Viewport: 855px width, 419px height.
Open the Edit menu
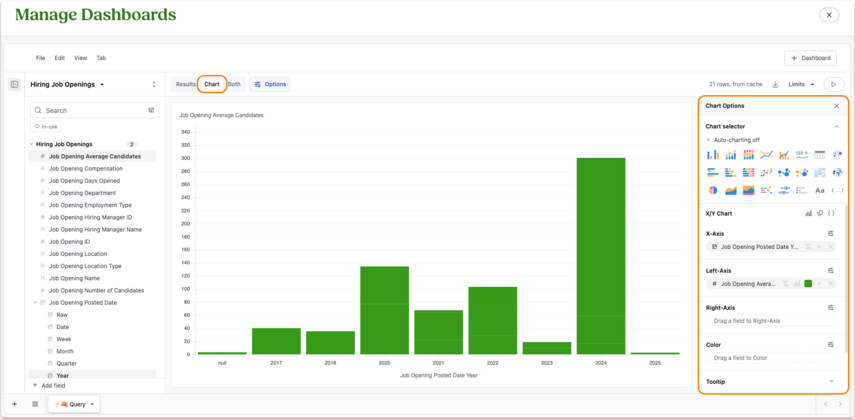[59, 58]
